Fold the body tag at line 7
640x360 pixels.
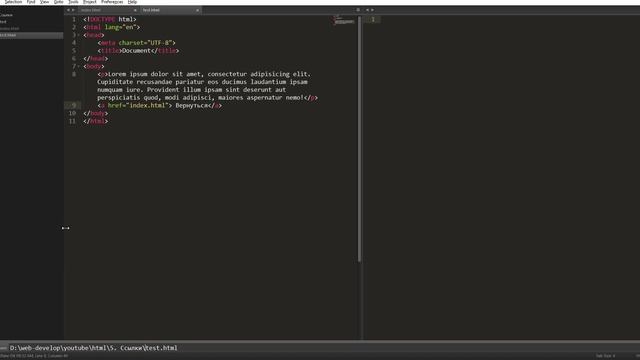click(79, 66)
